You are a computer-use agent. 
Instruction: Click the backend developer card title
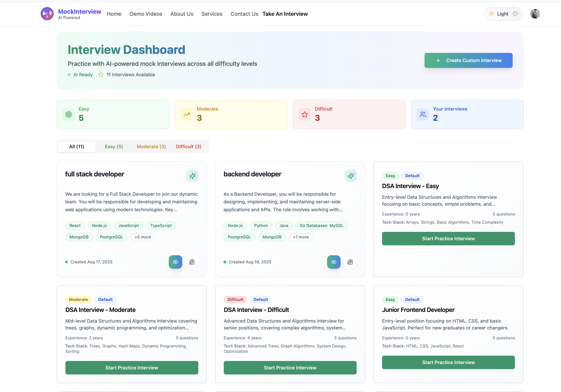252,174
